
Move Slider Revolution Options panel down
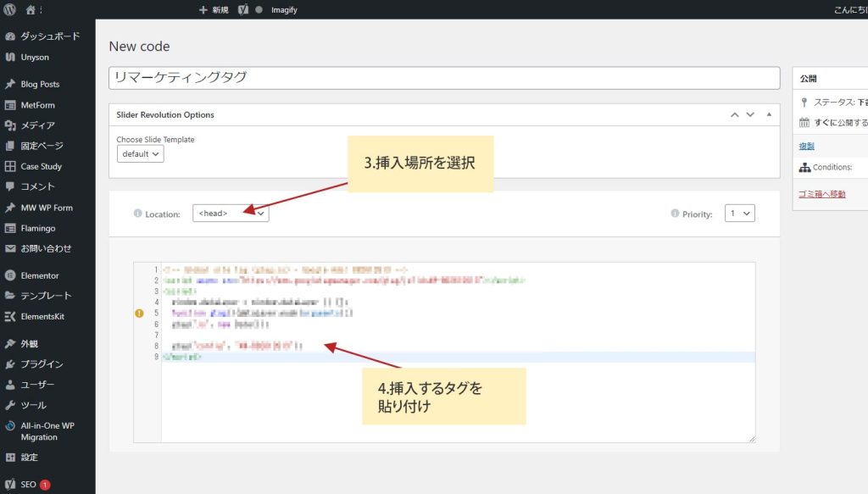tap(750, 114)
